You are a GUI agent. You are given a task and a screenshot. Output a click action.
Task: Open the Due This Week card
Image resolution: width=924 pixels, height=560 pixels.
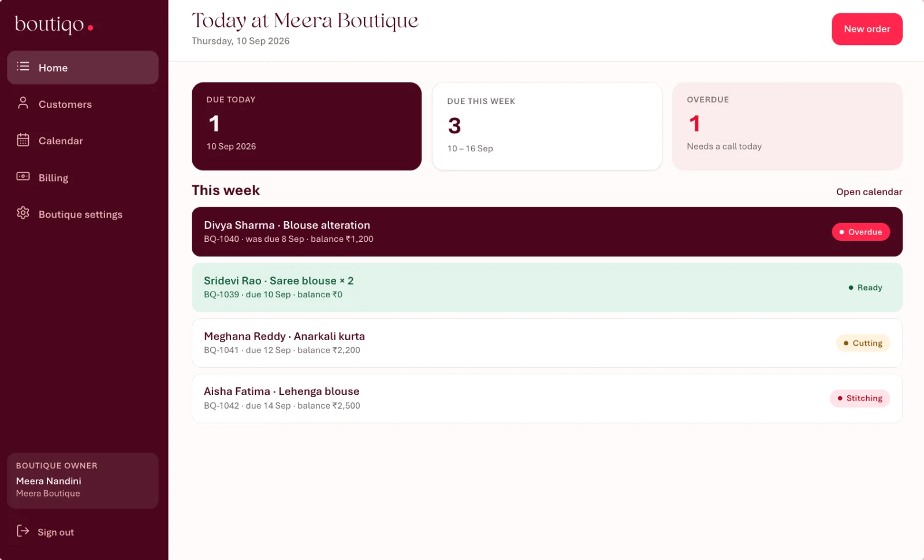(547, 126)
